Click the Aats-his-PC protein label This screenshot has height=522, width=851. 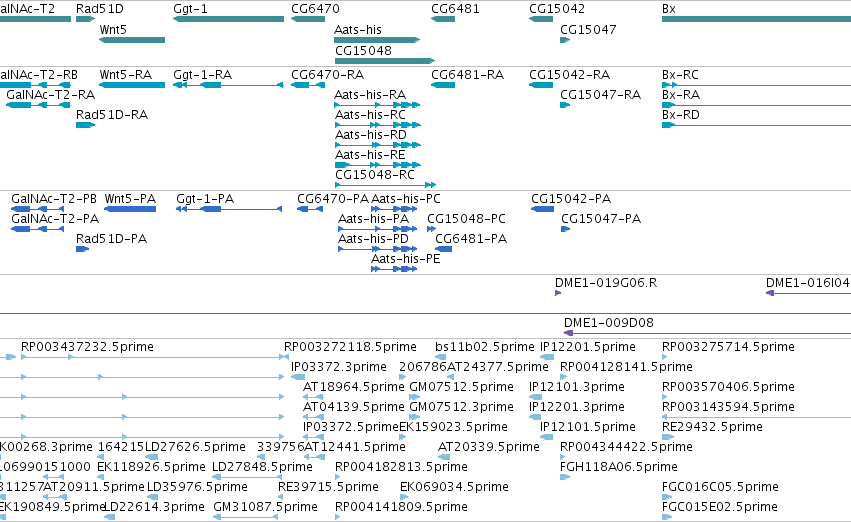(x=406, y=199)
